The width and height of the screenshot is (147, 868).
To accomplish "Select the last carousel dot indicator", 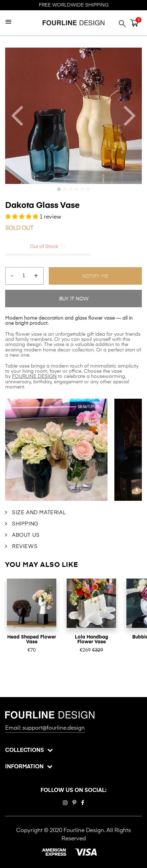I will pyautogui.click(x=88, y=189).
